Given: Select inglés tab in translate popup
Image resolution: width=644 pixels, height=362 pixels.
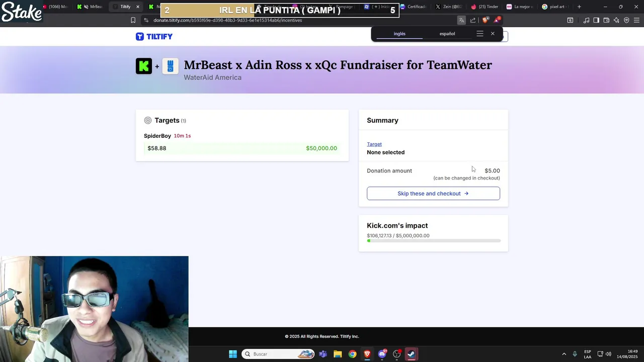Looking at the screenshot, I should (399, 34).
